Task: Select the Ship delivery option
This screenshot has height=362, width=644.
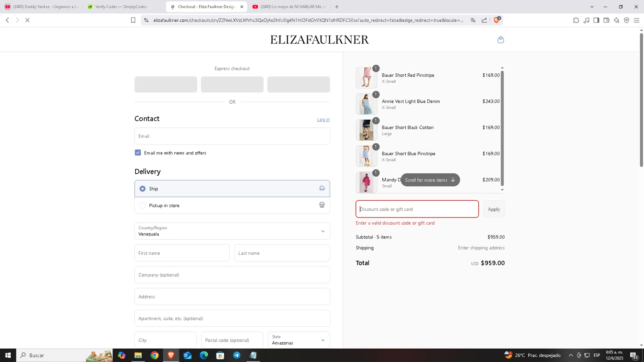Action: [x=232, y=189]
